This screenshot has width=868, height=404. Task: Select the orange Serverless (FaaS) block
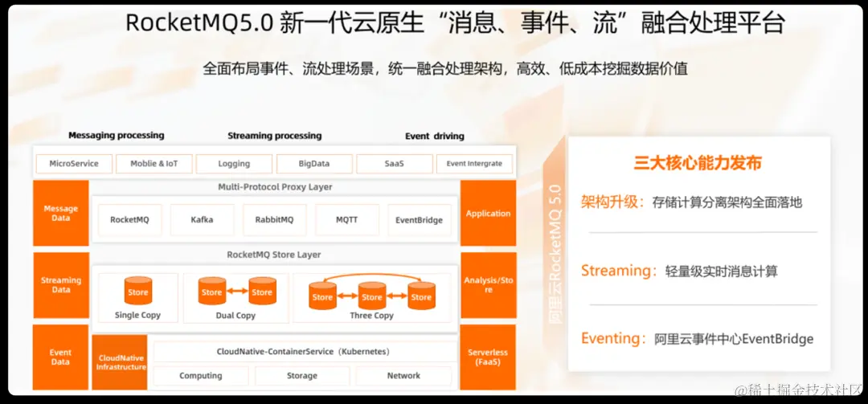pos(489,357)
